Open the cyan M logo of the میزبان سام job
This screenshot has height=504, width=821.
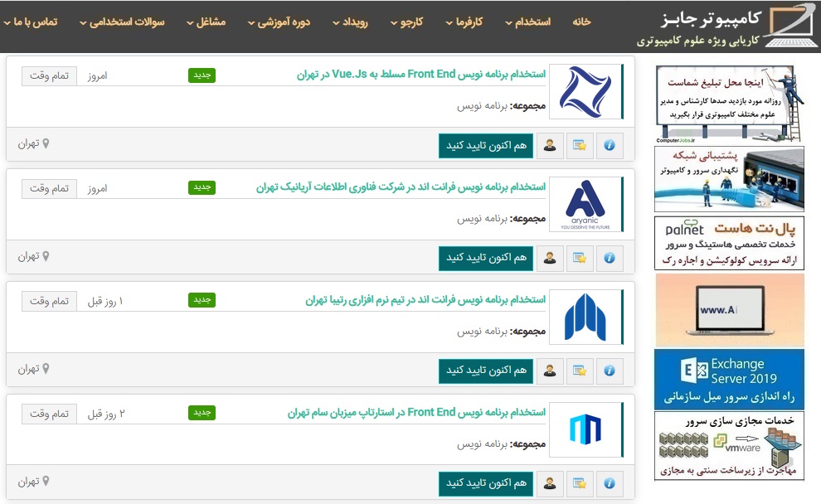tap(585, 429)
